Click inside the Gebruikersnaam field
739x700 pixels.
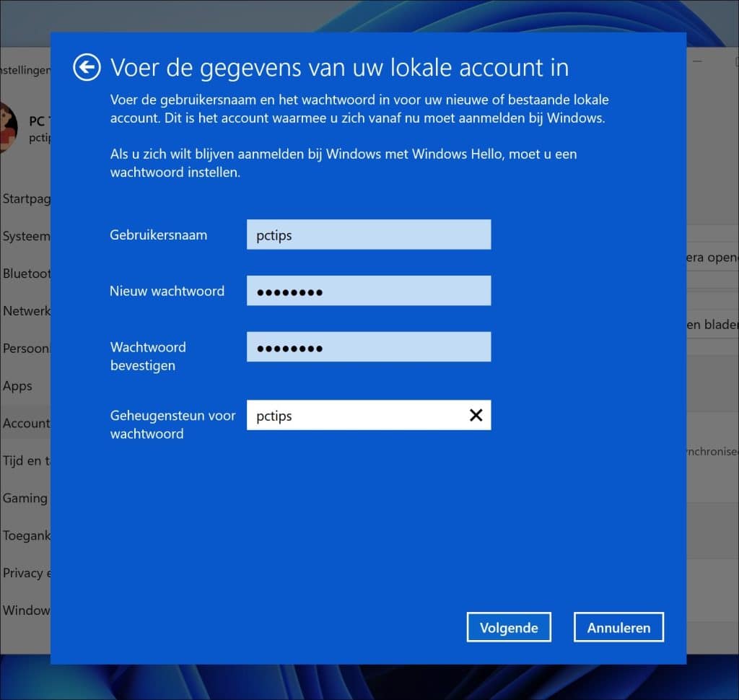(368, 234)
